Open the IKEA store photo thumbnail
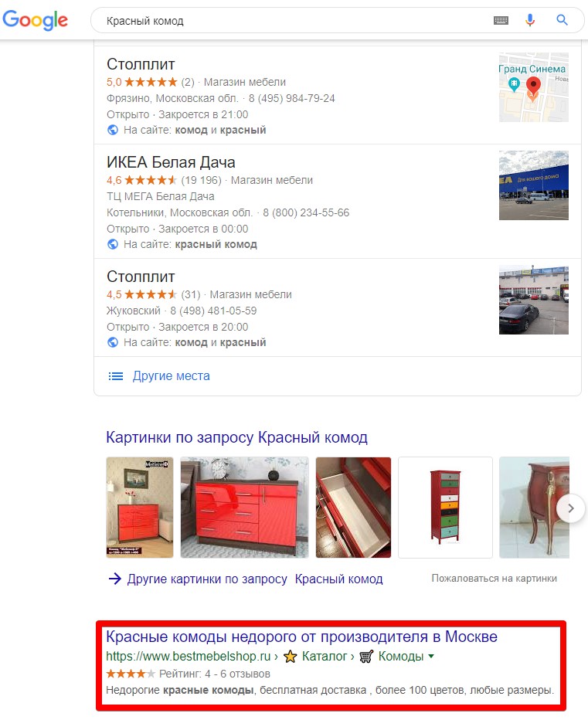The image size is (588, 720). click(x=534, y=185)
